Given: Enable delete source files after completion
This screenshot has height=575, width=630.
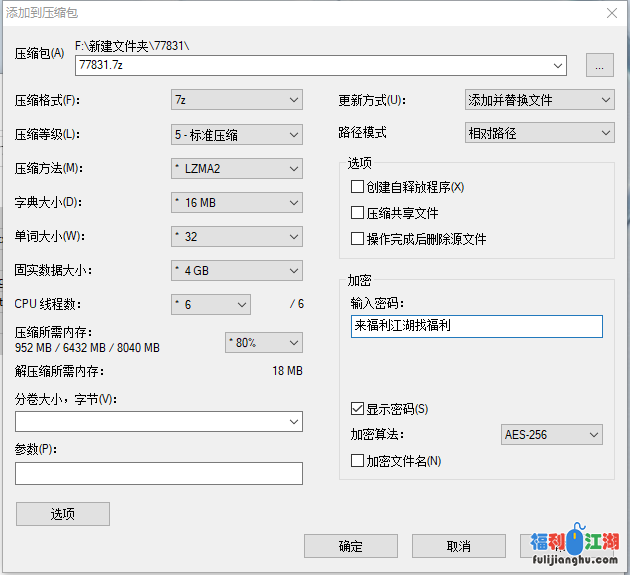Looking at the screenshot, I should click(357, 239).
